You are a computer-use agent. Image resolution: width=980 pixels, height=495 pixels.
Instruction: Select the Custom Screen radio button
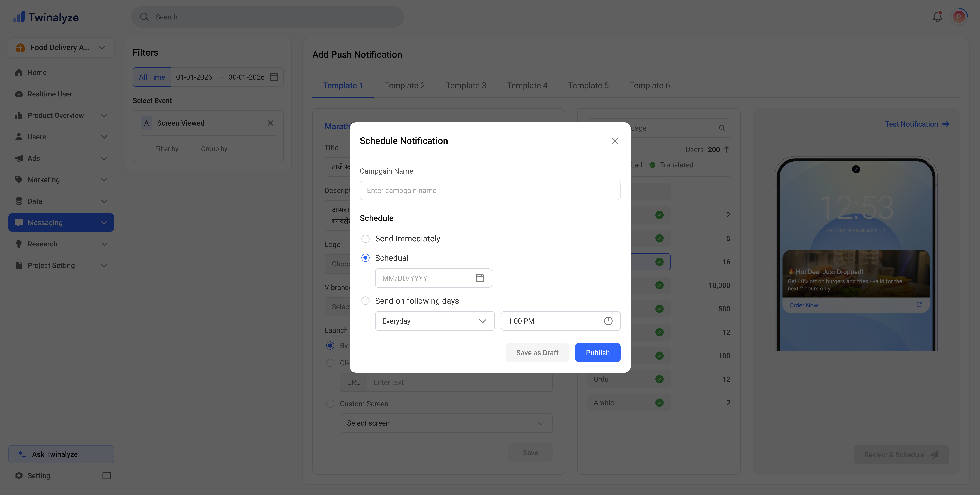(330, 404)
